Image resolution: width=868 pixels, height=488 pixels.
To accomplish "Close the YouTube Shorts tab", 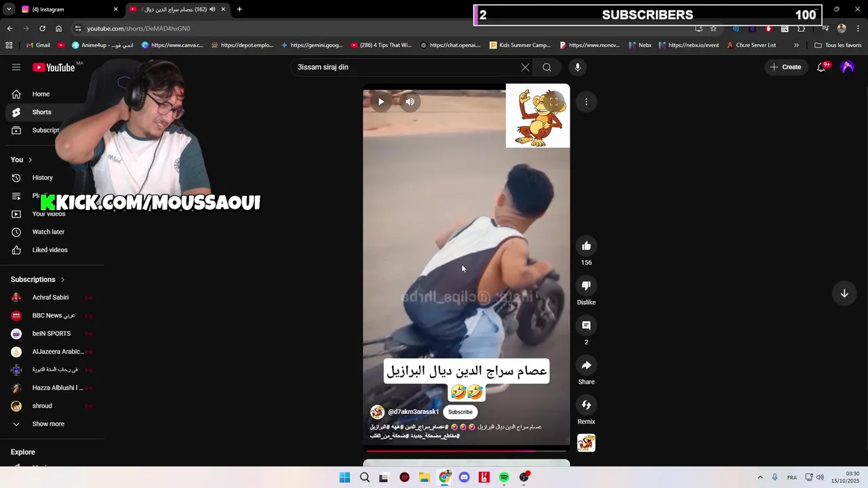I will (223, 9).
